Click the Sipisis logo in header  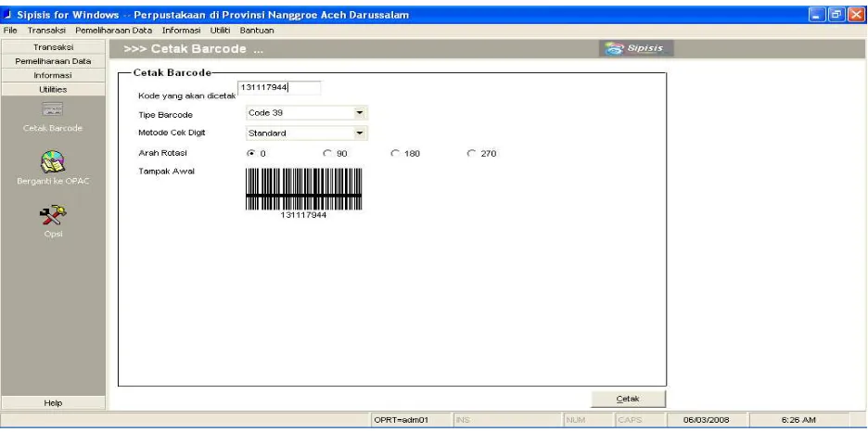point(636,49)
